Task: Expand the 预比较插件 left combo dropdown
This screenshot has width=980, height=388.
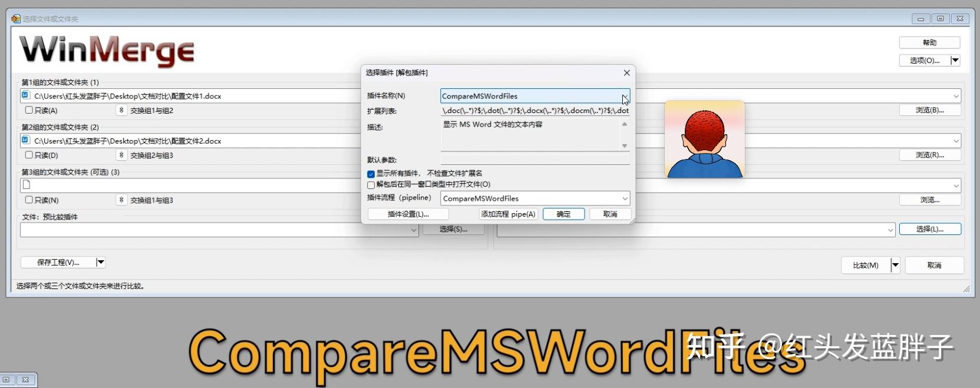Action: (x=414, y=230)
